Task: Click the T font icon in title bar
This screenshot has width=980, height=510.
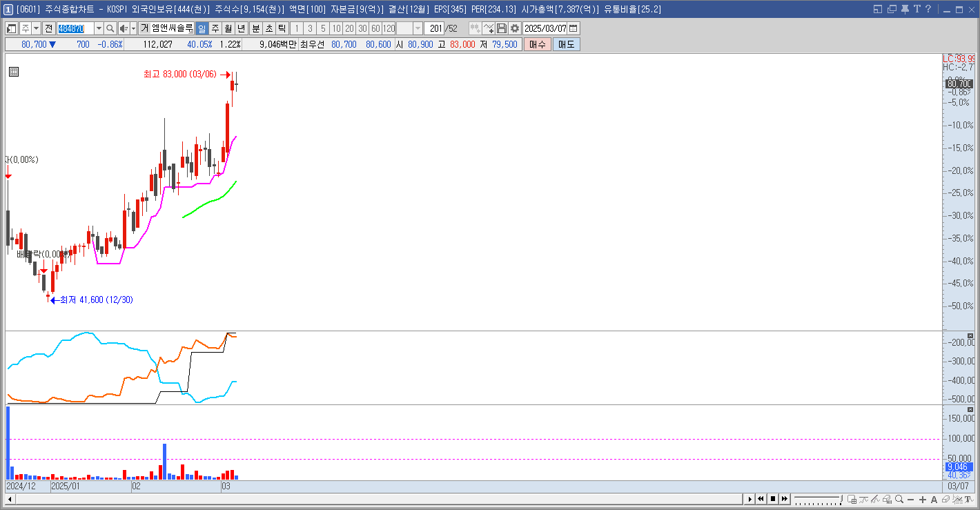Action: tap(917, 9)
